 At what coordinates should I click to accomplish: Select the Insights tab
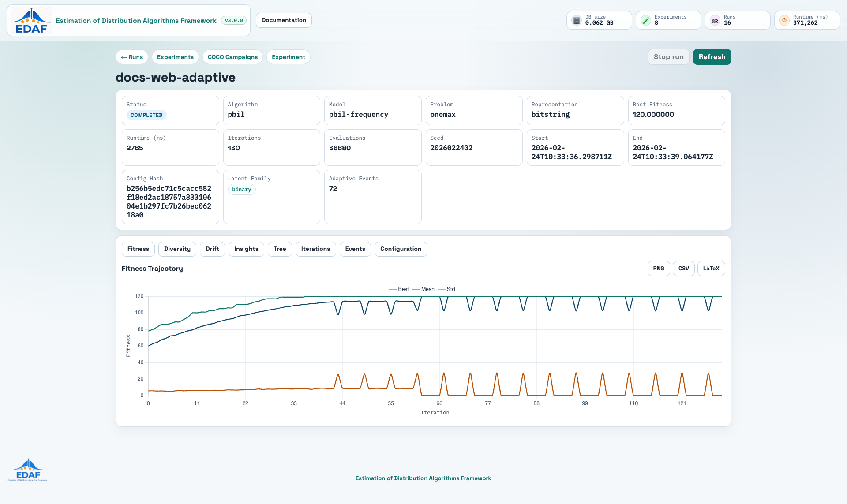pos(246,249)
